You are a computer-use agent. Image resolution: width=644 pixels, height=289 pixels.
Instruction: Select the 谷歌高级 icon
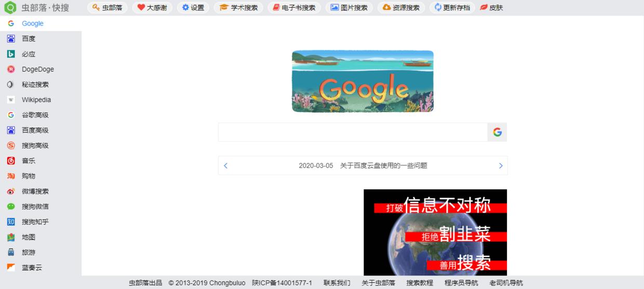point(11,115)
